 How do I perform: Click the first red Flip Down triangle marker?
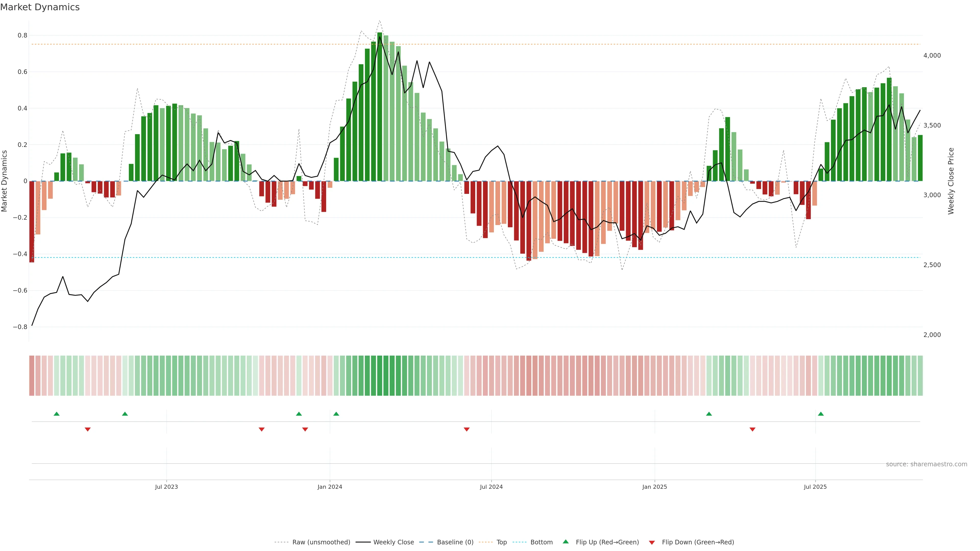[88, 429]
